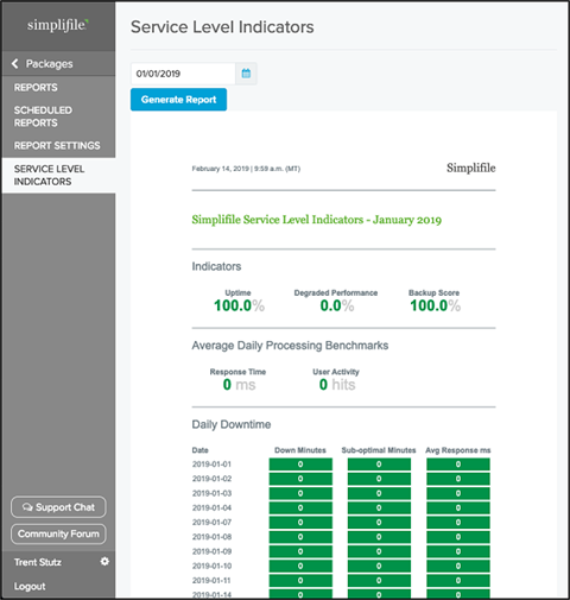Click the Generate Report button
Viewport: 570px width, 600px height.
179,99
